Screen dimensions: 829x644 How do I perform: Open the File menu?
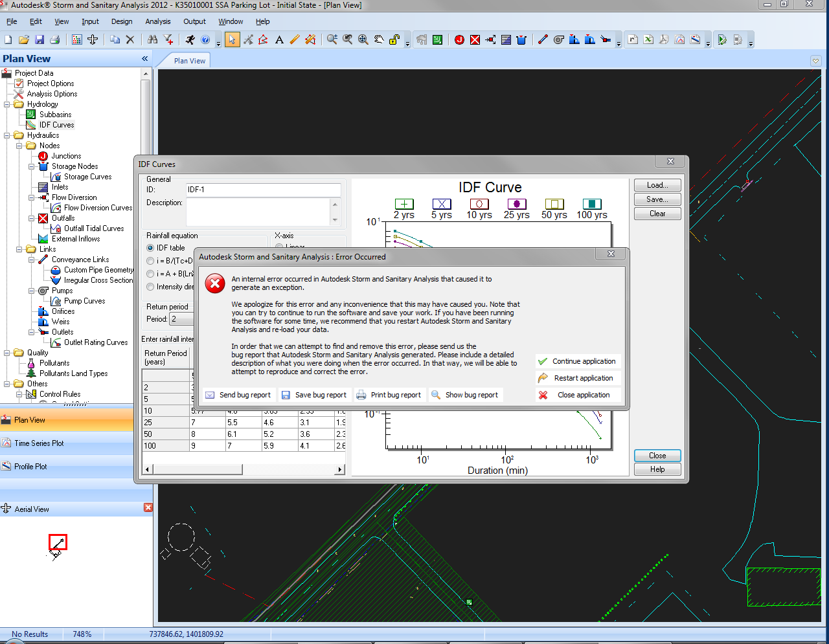click(12, 21)
